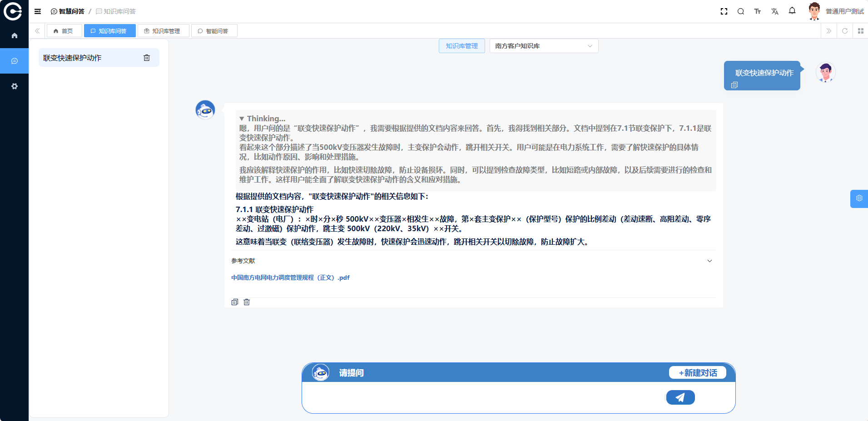Open the 中国南方电网电力调度管理规程 pdf link
This screenshot has height=421, width=868.
(x=290, y=277)
